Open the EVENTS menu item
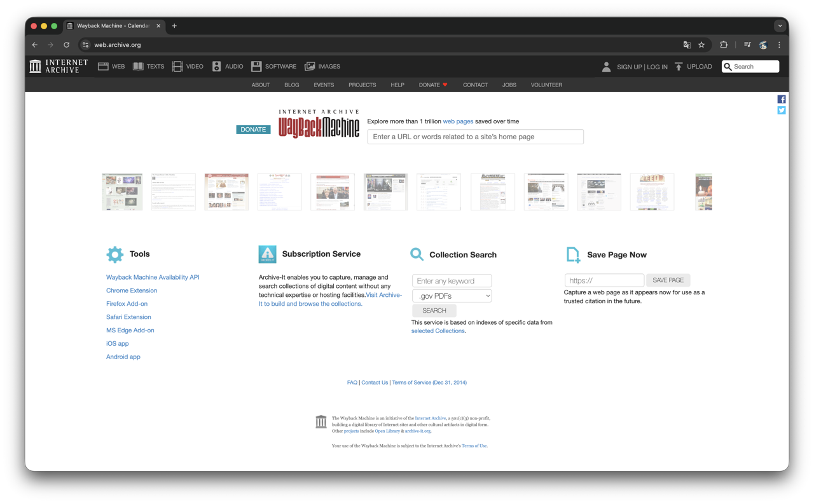The width and height of the screenshot is (814, 504). [x=324, y=85]
